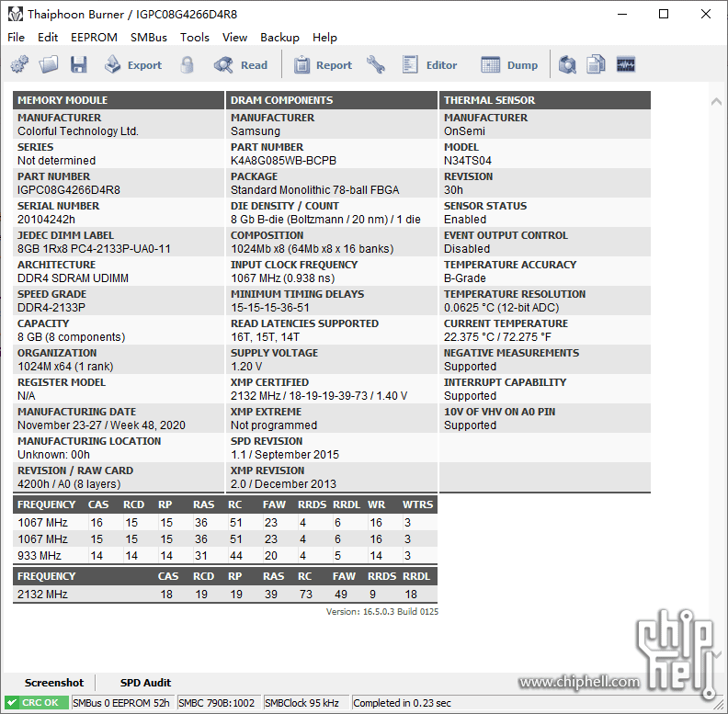This screenshot has height=714, width=728.
Task: Click the version 16.5.0.3 Build 0125 text
Action: coord(381,612)
